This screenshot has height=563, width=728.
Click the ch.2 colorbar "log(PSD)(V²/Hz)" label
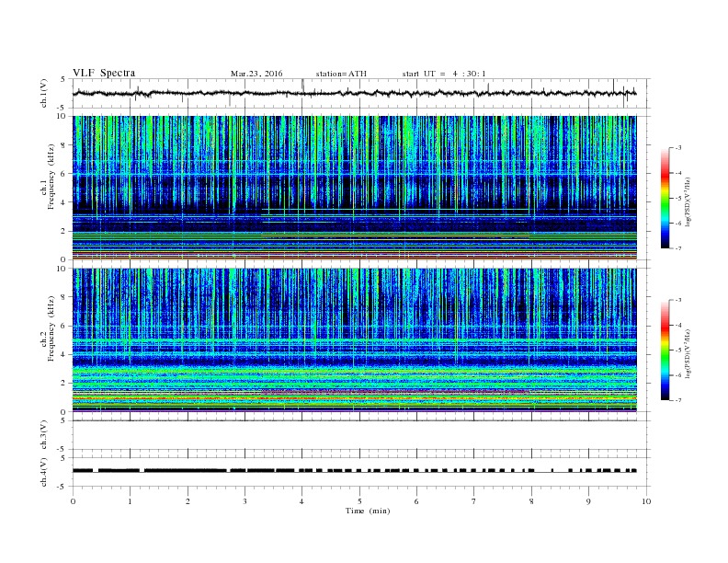[x=688, y=354]
